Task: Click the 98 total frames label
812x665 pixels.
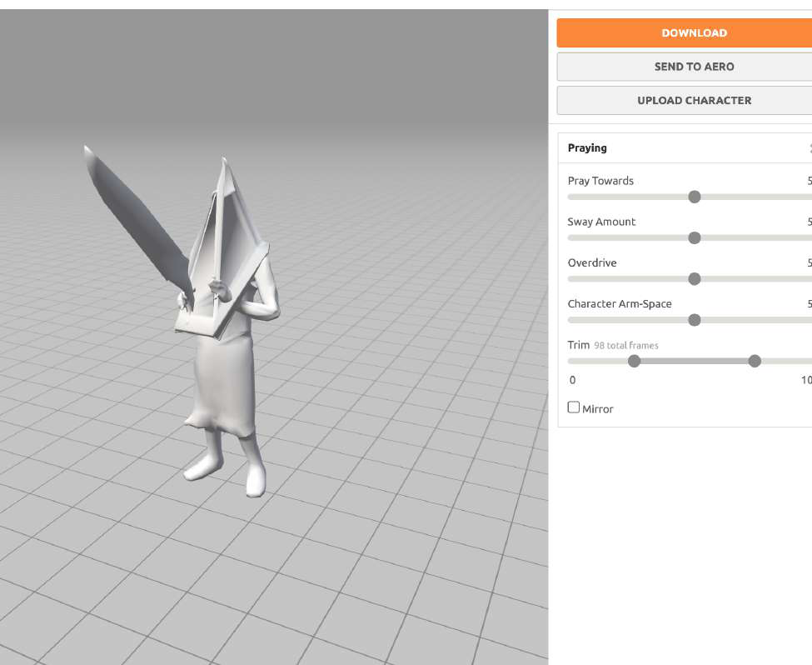Action: 626,346
